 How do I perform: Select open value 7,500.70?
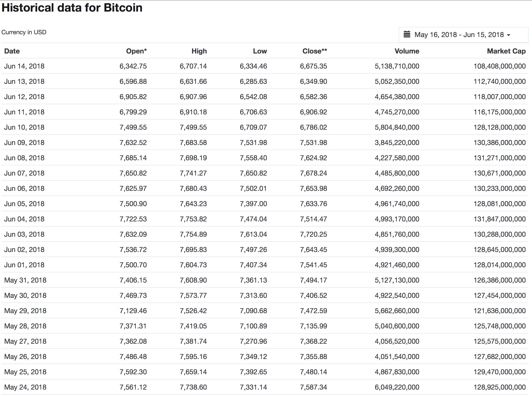click(133, 265)
